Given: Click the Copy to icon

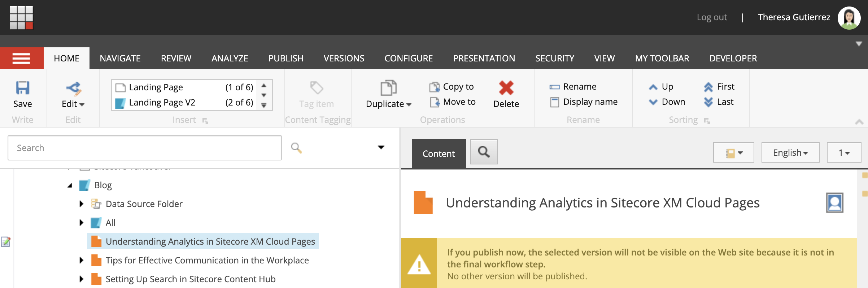Looking at the screenshot, I should (x=435, y=87).
